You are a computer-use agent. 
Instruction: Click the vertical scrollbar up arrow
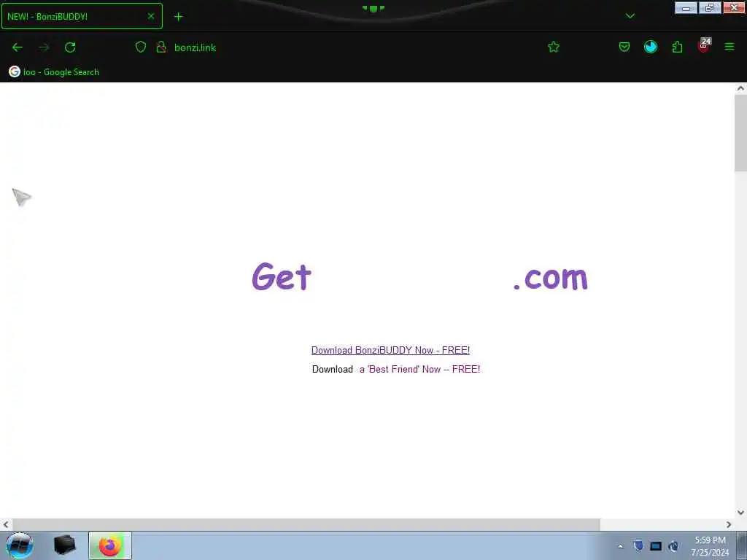click(740, 88)
